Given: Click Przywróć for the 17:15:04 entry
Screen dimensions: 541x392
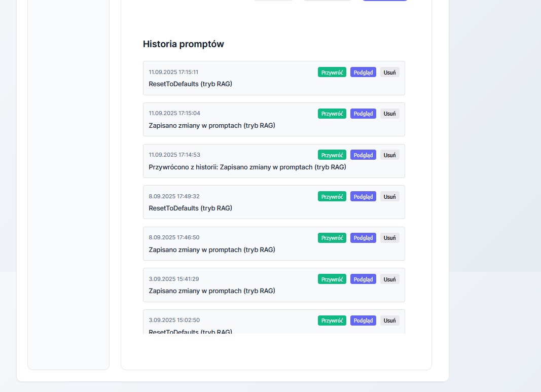Looking at the screenshot, I should (x=332, y=114).
